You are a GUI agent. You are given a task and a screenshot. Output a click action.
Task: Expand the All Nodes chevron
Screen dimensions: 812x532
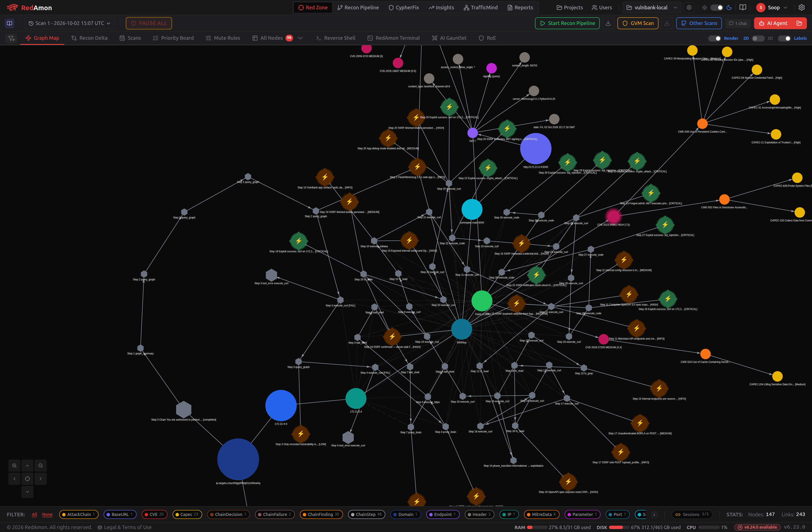tap(300, 38)
